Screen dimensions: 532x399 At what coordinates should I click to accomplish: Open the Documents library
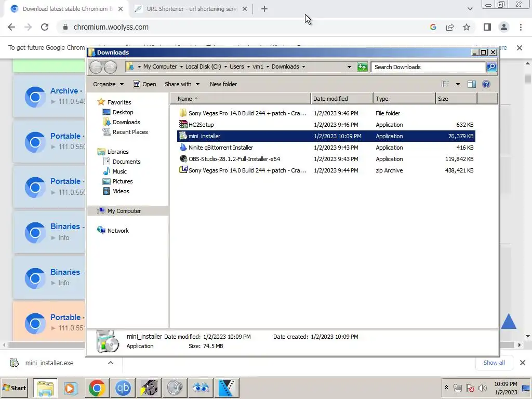(x=122, y=162)
